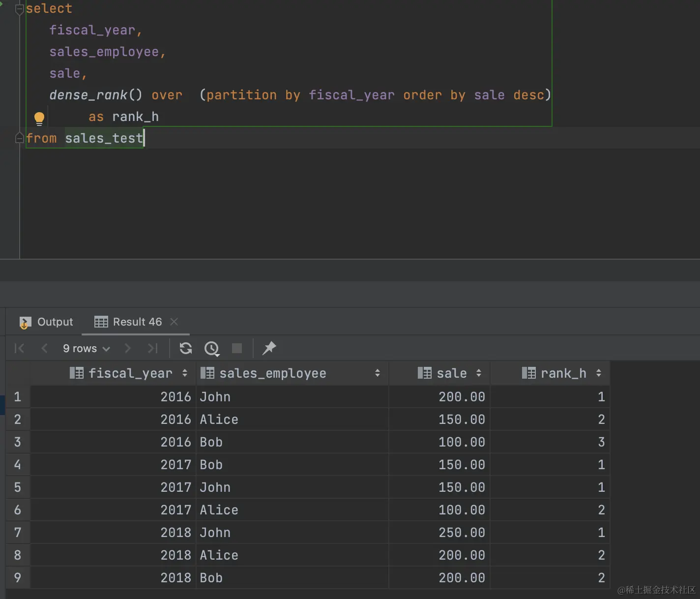Click the Bob cell in row 3
Screen dimensions: 700x599
(x=292, y=442)
